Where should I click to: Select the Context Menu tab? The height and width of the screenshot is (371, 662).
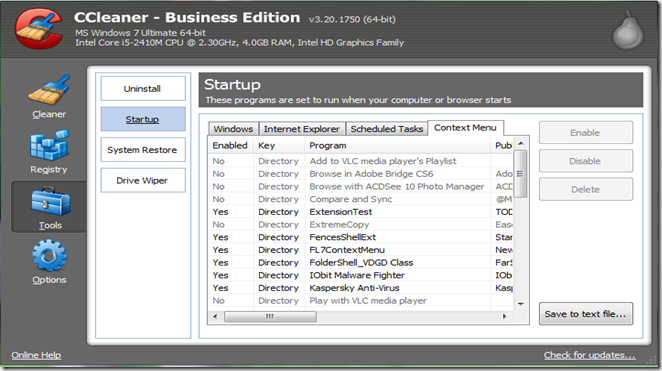coord(465,127)
